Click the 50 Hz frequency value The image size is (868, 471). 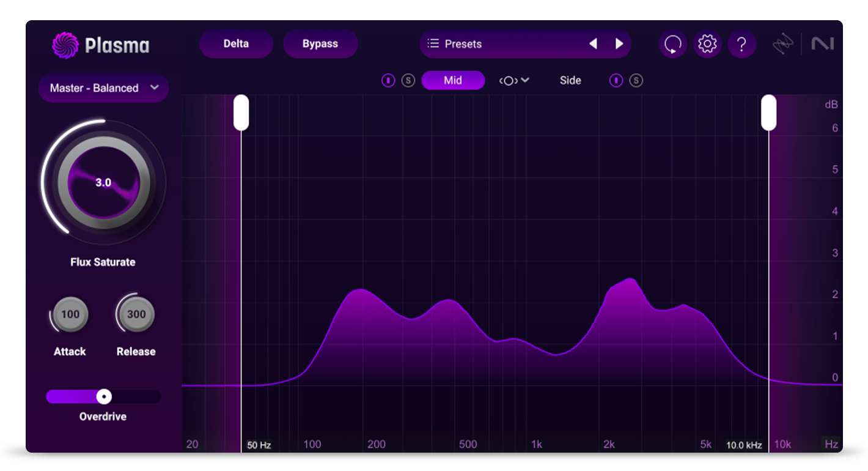(x=259, y=445)
